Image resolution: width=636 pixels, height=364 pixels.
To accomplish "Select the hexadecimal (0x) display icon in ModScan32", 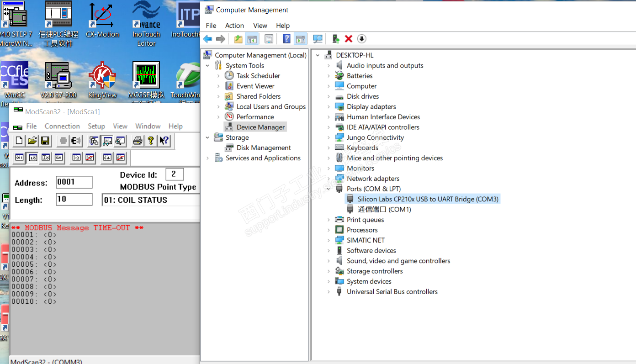I will (x=58, y=158).
